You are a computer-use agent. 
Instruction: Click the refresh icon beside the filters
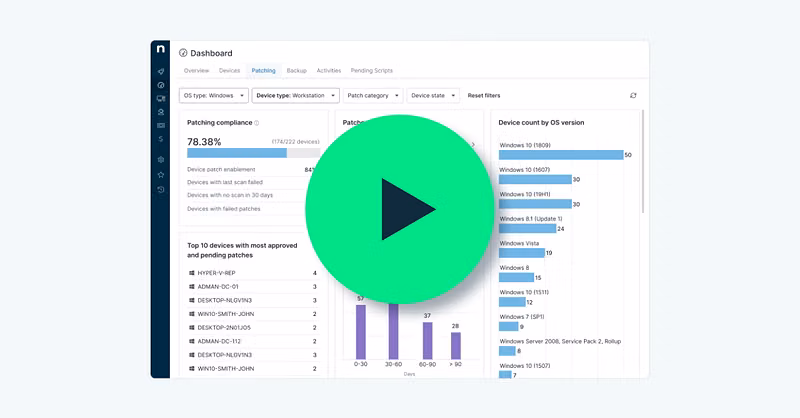633,96
